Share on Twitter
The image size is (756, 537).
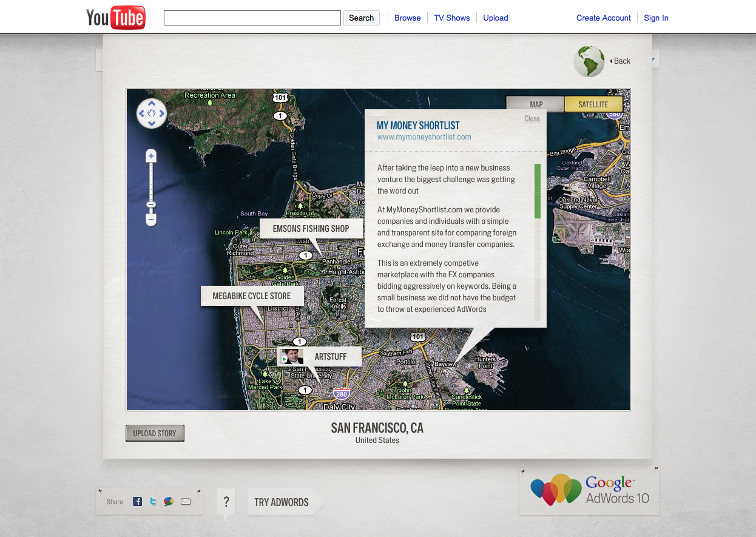pyautogui.click(x=154, y=502)
